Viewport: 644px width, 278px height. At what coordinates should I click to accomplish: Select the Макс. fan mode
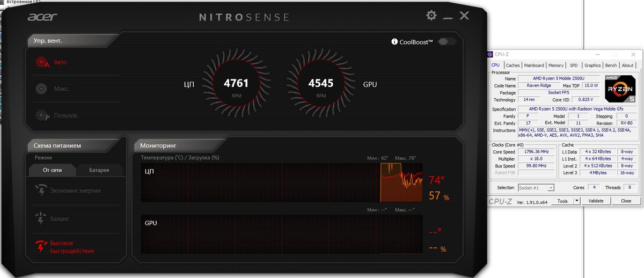[x=62, y=89]
